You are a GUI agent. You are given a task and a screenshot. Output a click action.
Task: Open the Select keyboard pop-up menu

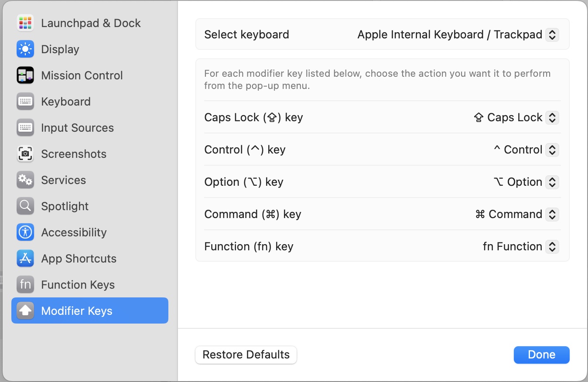551,34
